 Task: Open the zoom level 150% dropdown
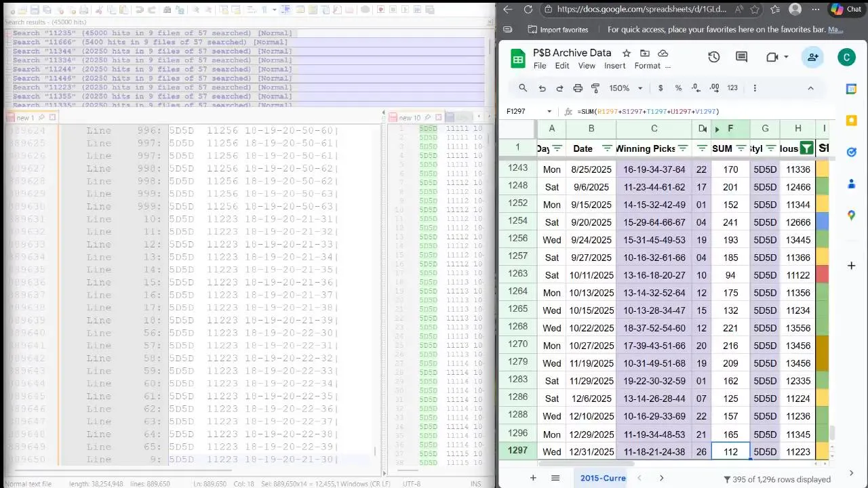click(625, 88)
